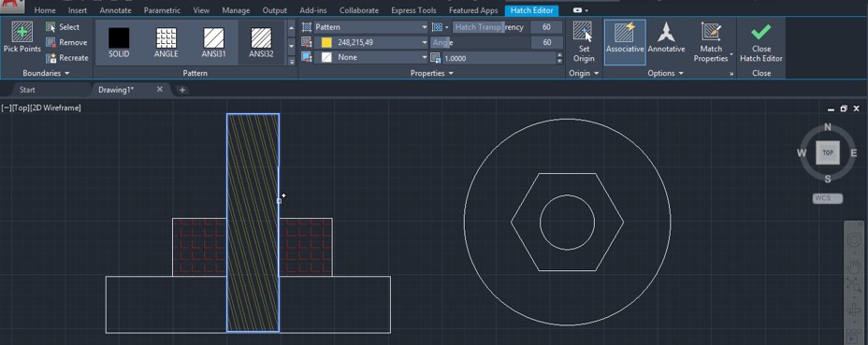Screen dimensions: 868x345
Task: Open the Parametric ribbon tab
Action: (x=162, y=10)
